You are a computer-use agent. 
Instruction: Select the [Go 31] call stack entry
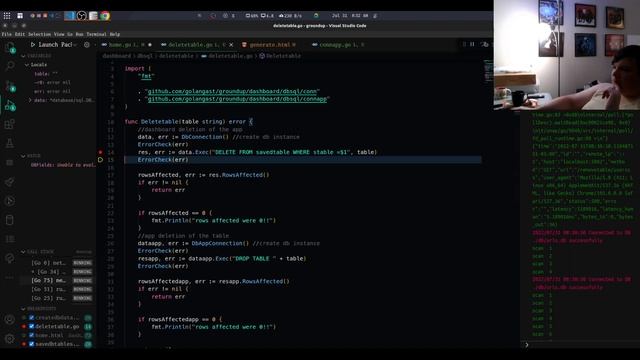[x=57, y=289]
